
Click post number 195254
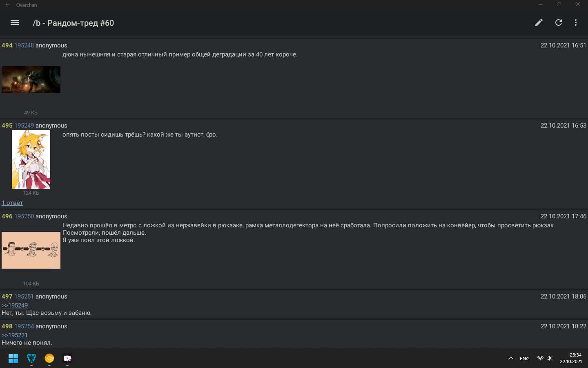click(x=24, y=326)
